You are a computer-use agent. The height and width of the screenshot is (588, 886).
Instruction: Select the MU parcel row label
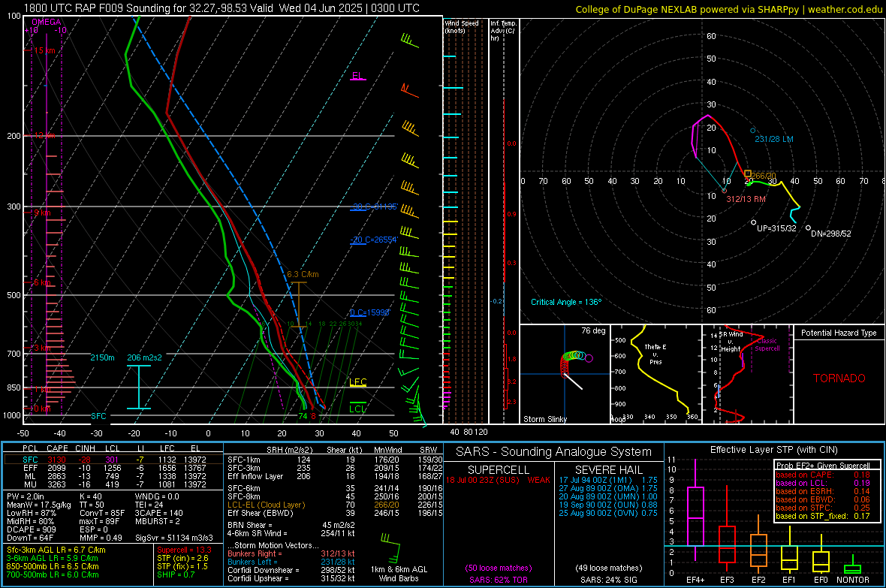coord(30,484)
